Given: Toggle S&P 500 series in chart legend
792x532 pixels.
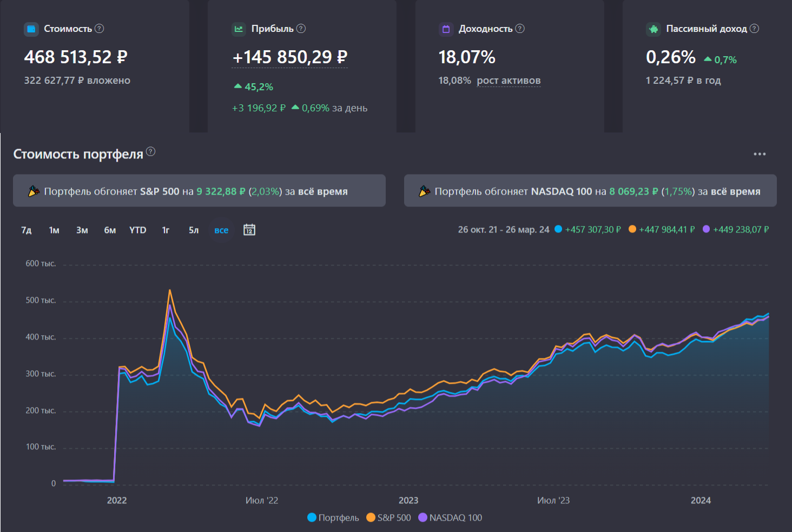Looking at the screenshot, I should [389, 517].
